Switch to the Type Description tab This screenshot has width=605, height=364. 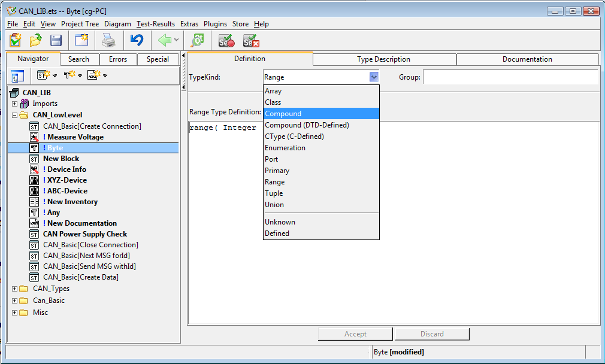(x=383, y=59)
